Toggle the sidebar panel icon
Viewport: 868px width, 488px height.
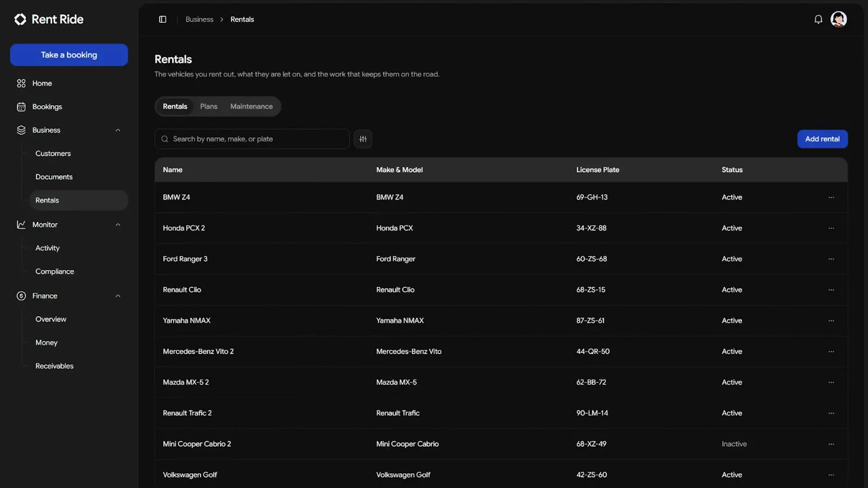[162, 20]
